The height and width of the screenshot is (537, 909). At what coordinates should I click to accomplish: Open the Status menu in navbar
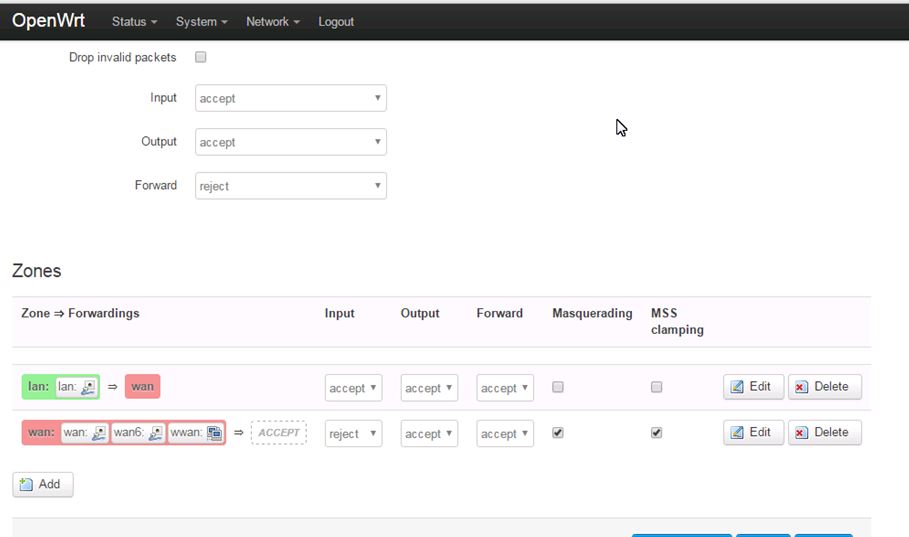(134, 21)
